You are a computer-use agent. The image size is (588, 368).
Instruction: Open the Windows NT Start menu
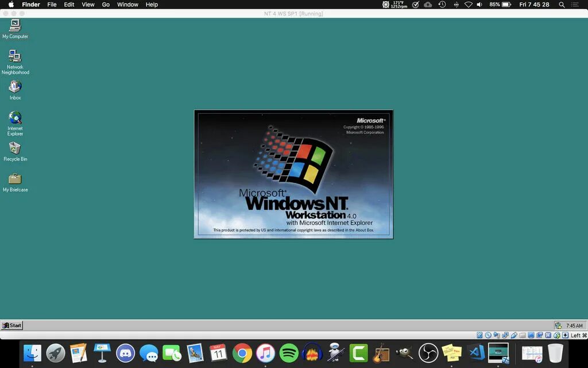[12, 325]
